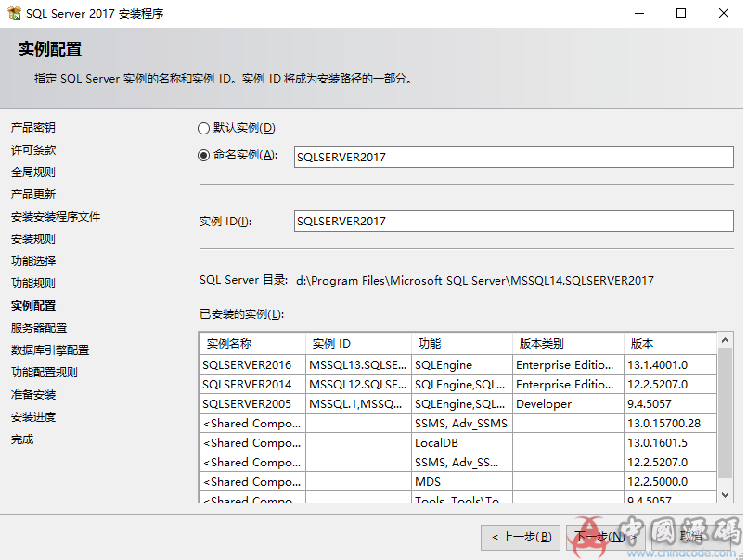Open the 服务器配置 sidebar step
The height and width of the screenshot is (560, 747).
click(x=39, y=328)
